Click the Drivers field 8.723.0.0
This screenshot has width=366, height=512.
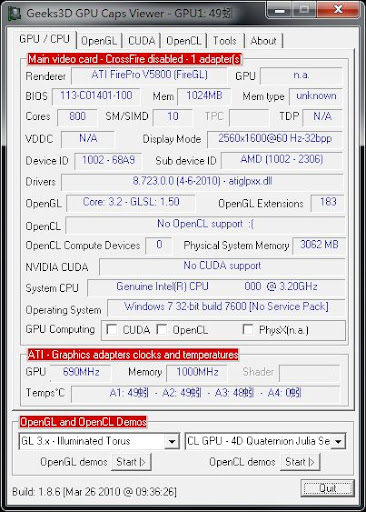202,182
